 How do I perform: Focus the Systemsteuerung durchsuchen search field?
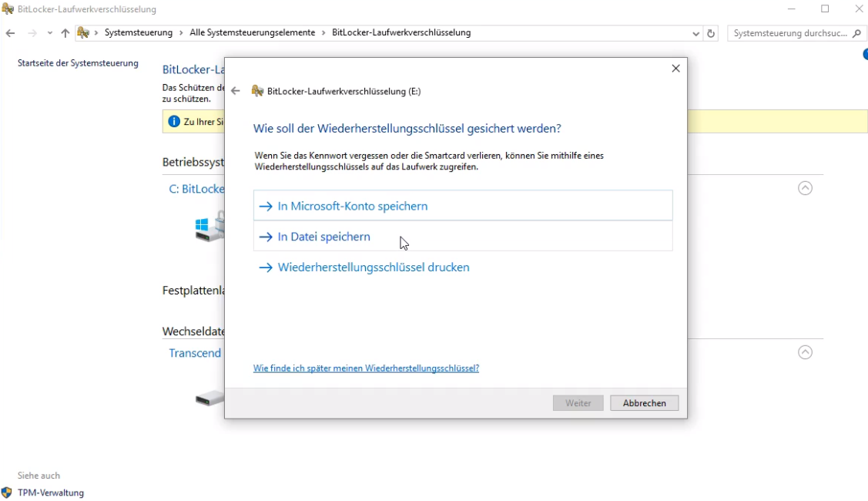pos(790,33)
